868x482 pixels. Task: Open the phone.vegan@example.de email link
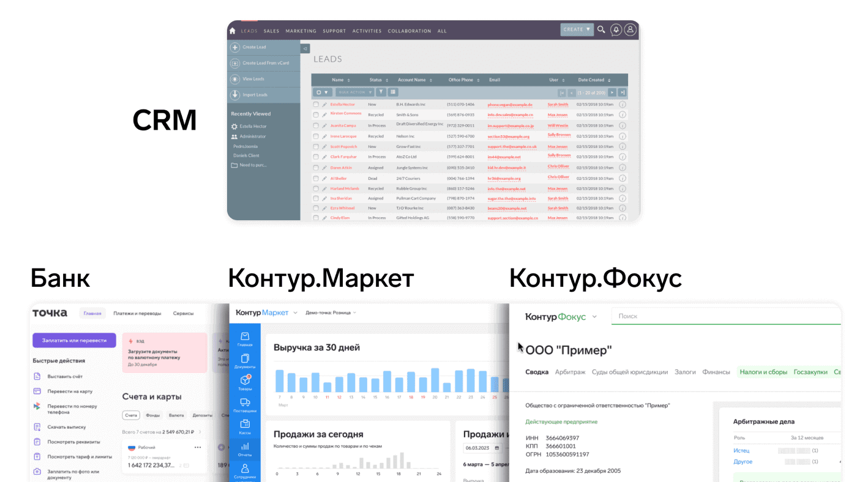[x=510, y=105]
